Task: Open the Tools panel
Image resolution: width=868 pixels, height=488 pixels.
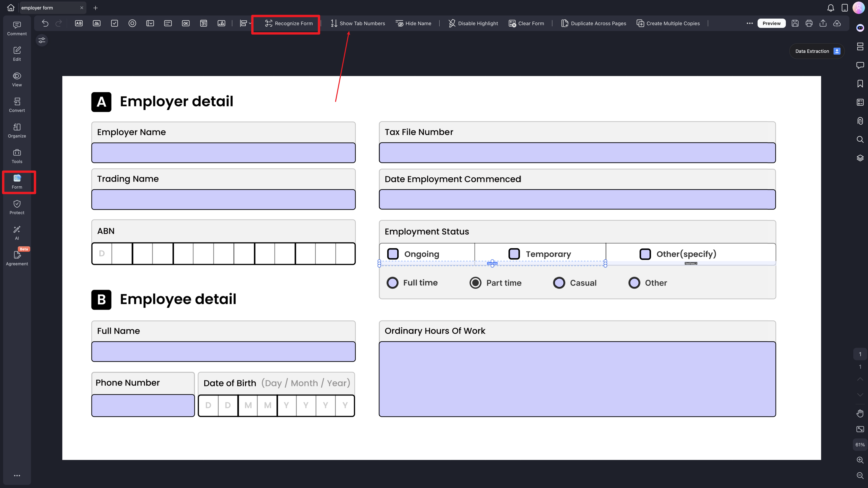Action: 17,157
